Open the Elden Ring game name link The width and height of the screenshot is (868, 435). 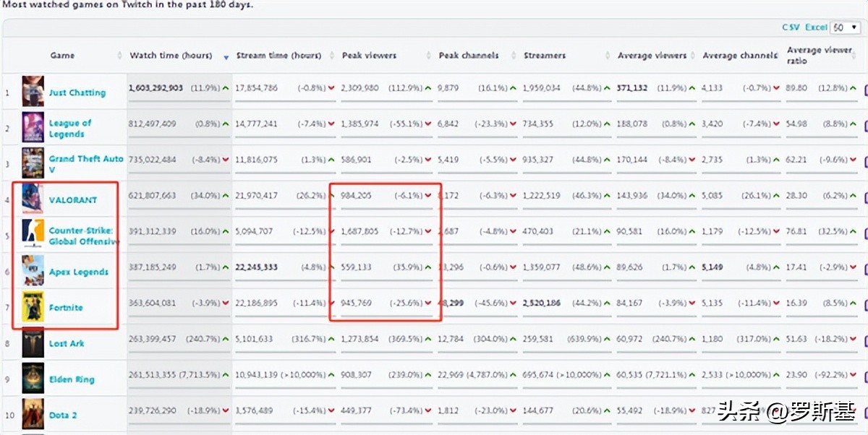point(72,379)
